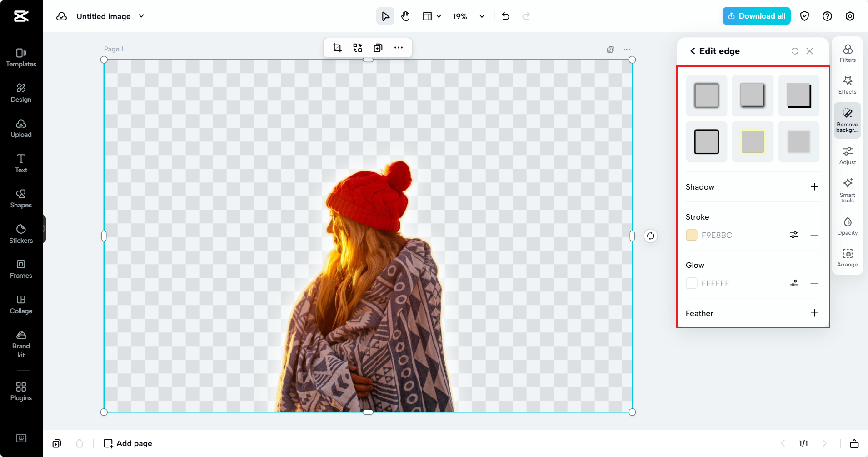Open the more options menu in the floating toolbar
The image size is (868, 457).
tap(399, 47)
